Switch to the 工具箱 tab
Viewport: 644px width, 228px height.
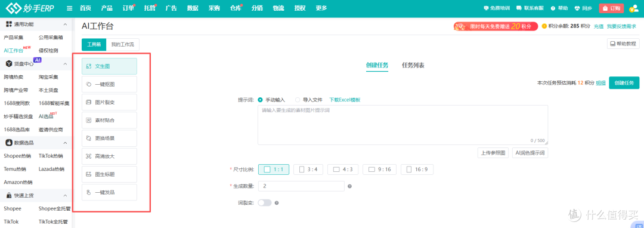[94, 44]
